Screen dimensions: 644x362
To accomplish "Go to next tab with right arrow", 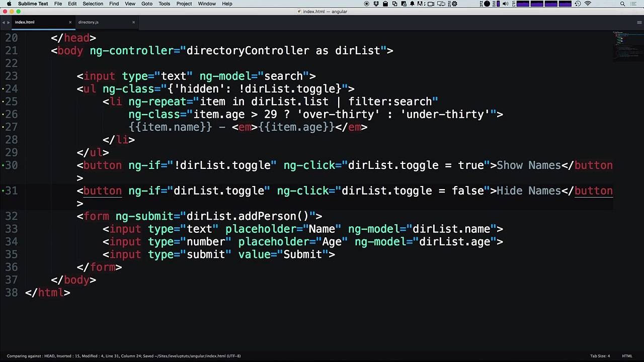I will pyautogui.click(x=9, y=22).
